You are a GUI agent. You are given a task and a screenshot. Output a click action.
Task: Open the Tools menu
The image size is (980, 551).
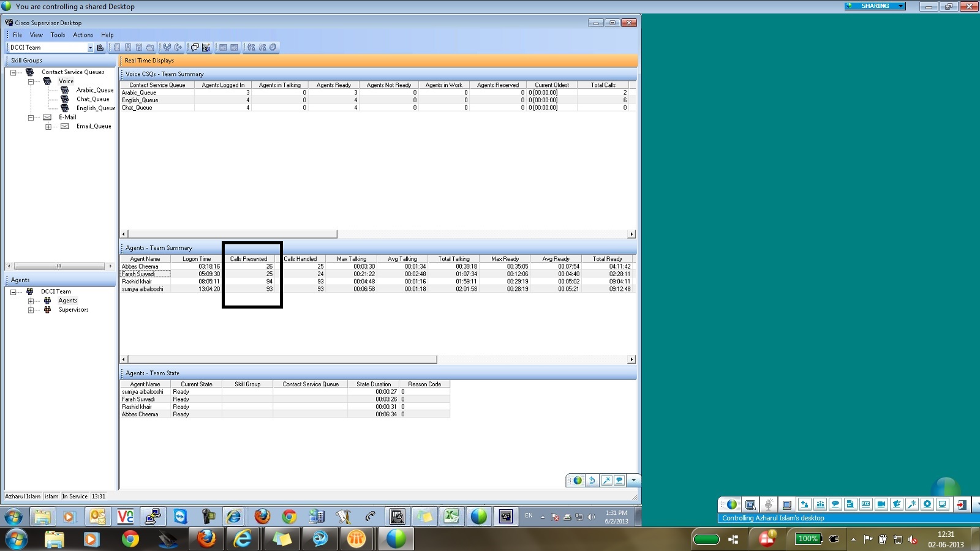pyautogui.click(x=58, y=35)
